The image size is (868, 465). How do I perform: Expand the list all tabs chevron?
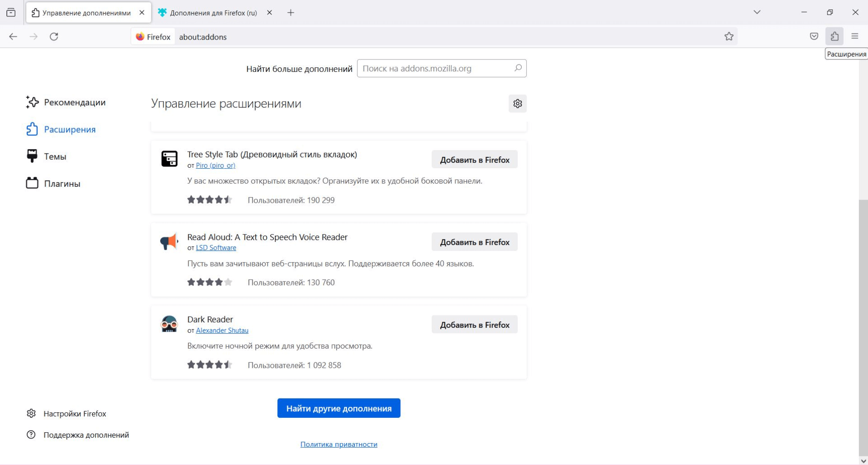pyautogui.click(x=757, y=12)
